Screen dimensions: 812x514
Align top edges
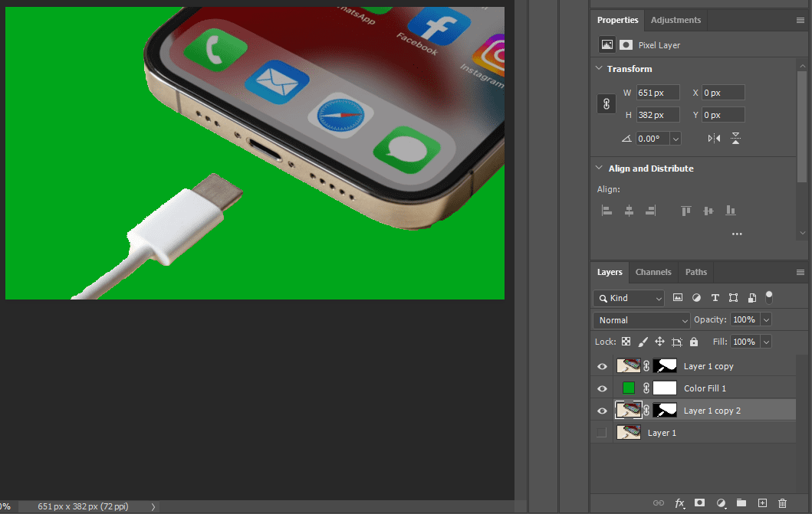click(x=686, y=211)
